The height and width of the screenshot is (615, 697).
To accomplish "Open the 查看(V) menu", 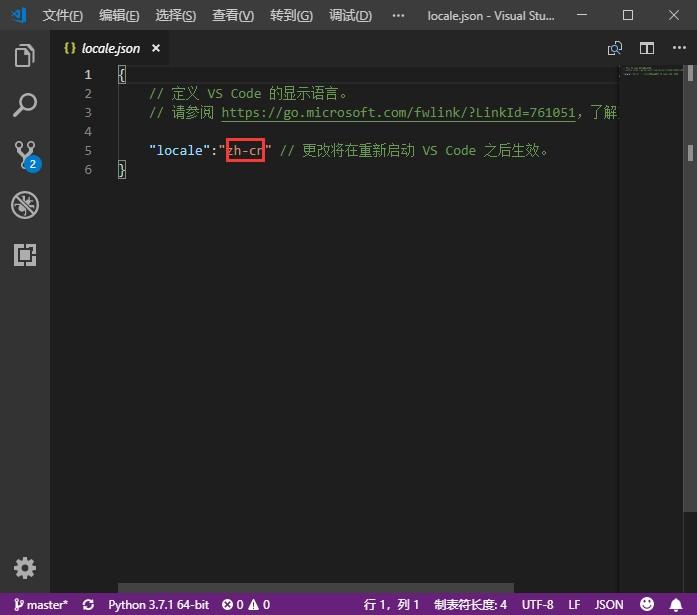I will pos(233,16).
